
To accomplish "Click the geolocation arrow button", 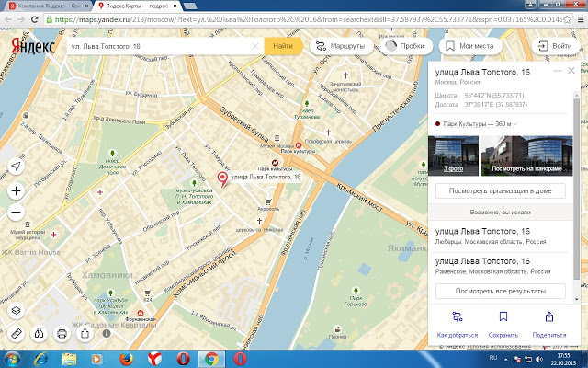I will coord(17,167).
